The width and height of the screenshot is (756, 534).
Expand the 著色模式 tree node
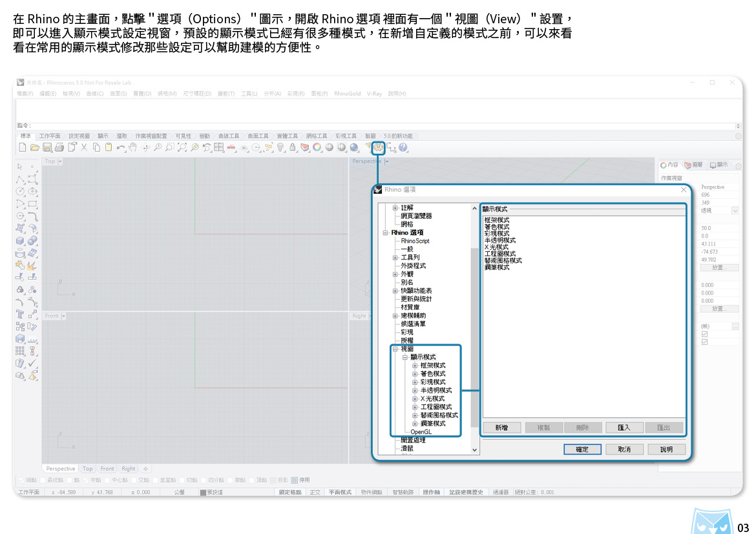415,374
